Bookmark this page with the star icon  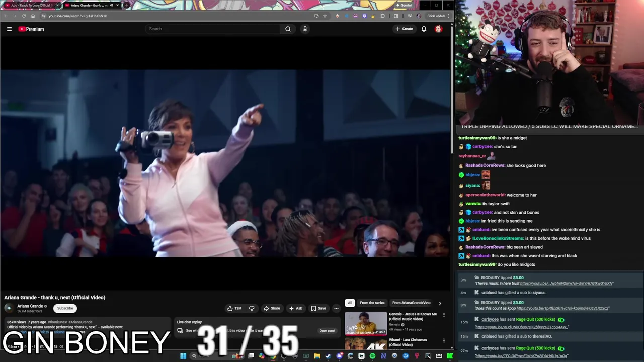pyautogui.click(x=325, y=16)
